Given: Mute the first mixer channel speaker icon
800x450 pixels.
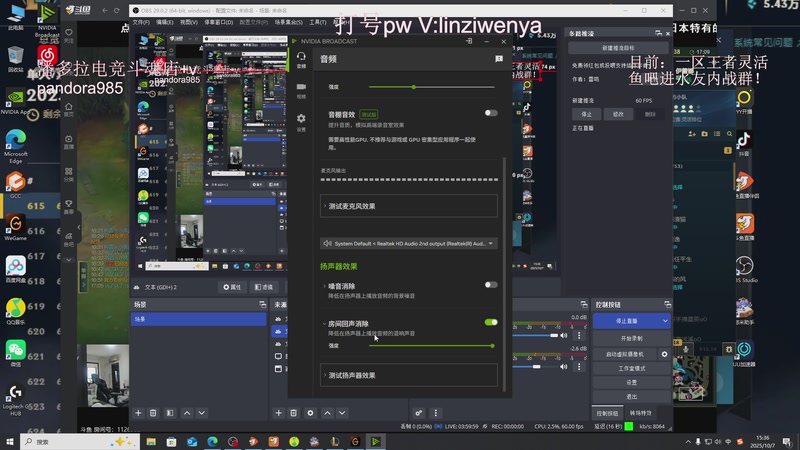Looking at the screenshot, I should tap(564, 335).
